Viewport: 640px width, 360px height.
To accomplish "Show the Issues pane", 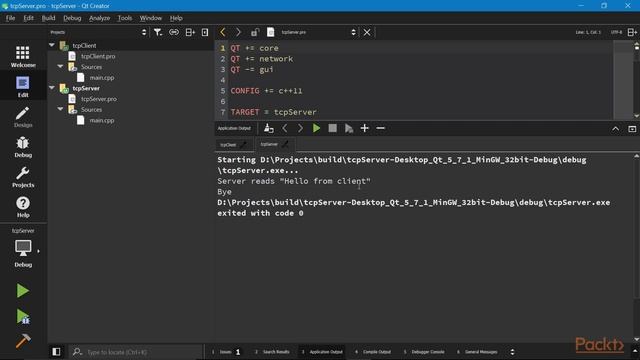I will [x=227, y=351].
